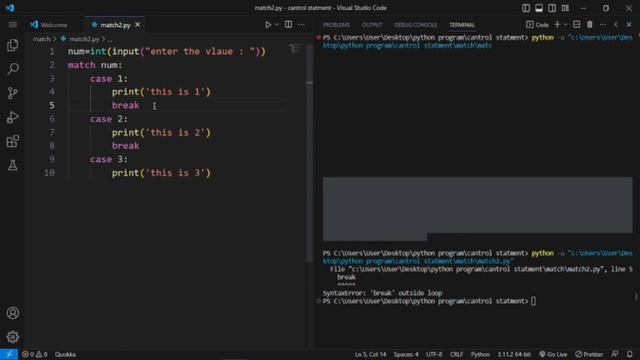Open terminal panel More Actions ellipsis
Image resolution: width=640 pixels, height=360 pixels.
coord(603,25)
